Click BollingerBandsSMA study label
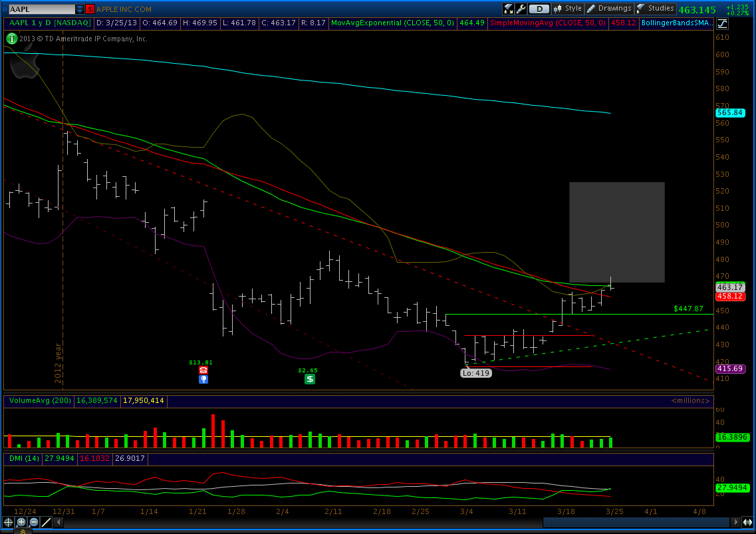Image resolution: width=756 pixels, height=534 pixels. [676, 23]
